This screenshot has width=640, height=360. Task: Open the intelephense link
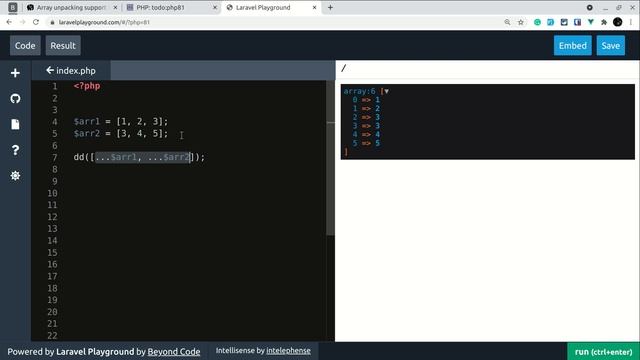[288, 351]
